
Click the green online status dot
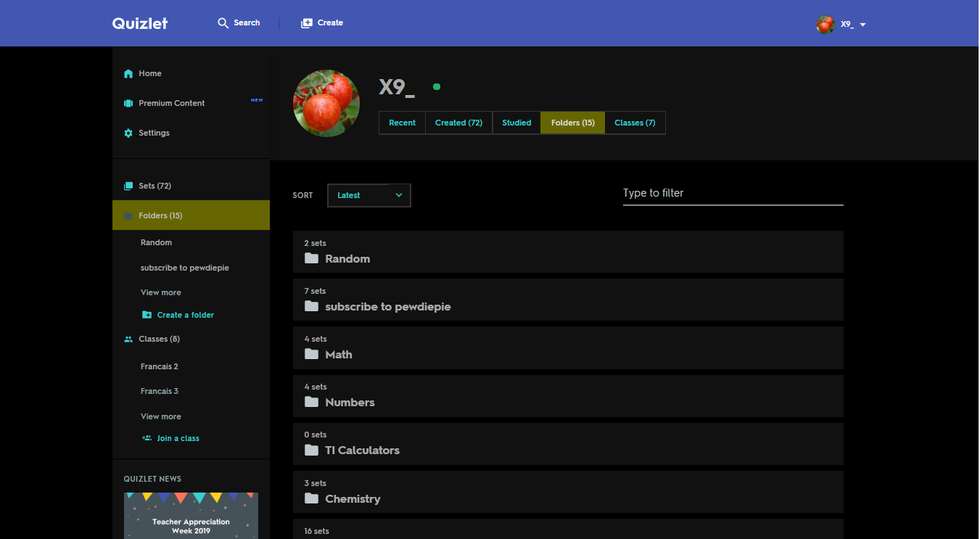(x=437, y=87)
